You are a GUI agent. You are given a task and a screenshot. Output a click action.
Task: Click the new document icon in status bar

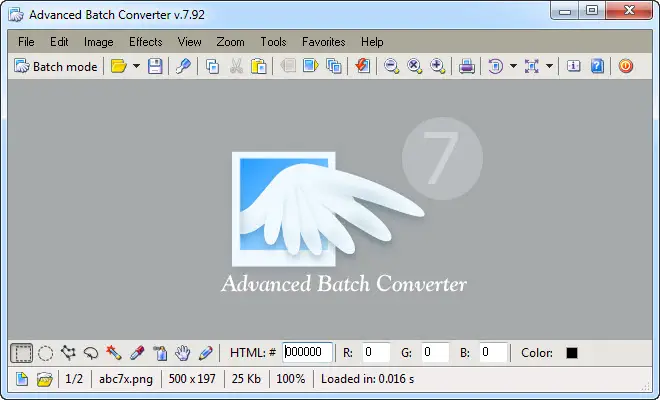22,379
